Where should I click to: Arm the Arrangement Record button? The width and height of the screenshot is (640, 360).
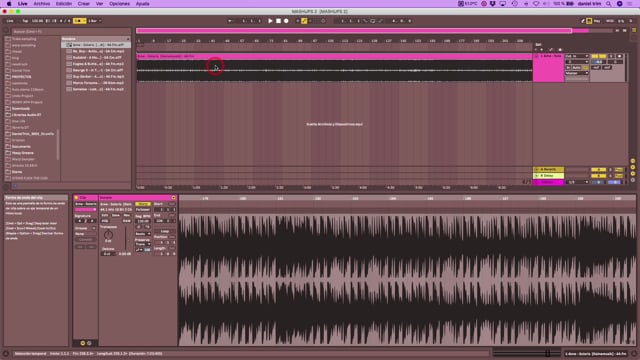point(286,21)
